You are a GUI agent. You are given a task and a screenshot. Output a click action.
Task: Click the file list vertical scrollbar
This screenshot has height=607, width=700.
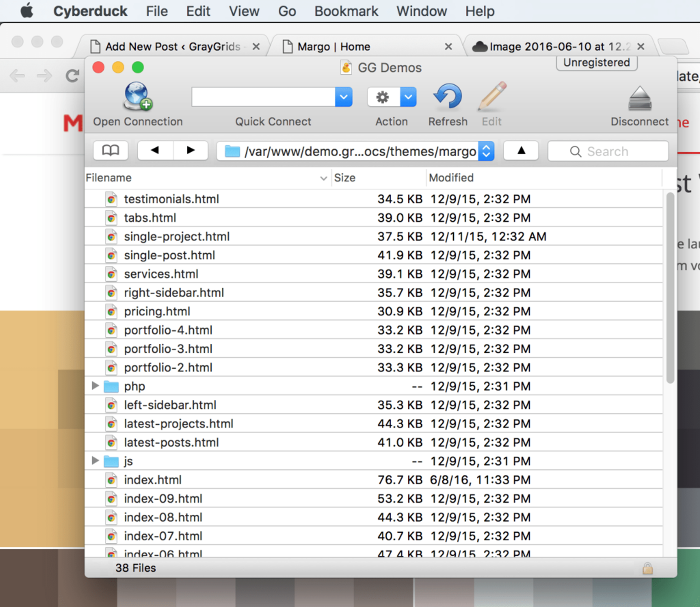(670, 289)
